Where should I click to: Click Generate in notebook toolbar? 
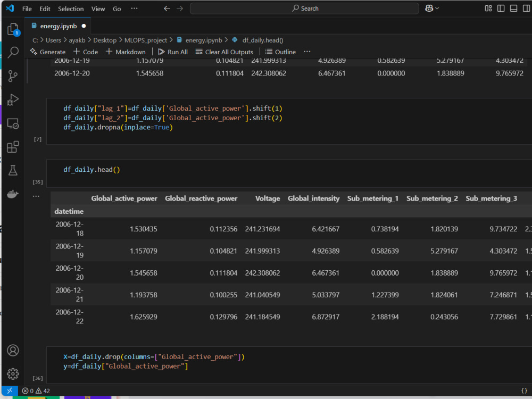coord(48,52)
